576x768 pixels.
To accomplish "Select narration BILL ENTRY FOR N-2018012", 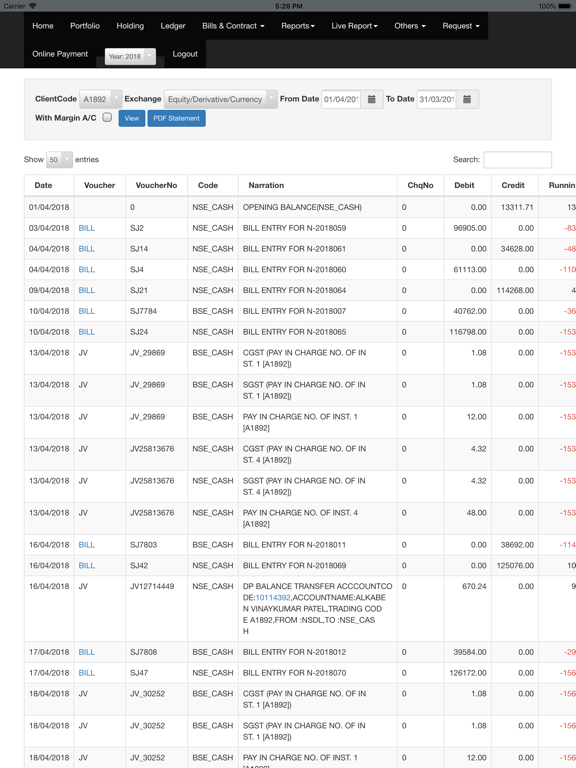I will coord(294,652).
